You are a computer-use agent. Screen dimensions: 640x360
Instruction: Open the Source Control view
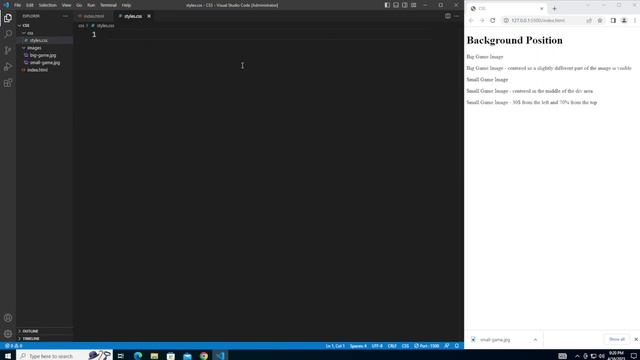(8, 50)
